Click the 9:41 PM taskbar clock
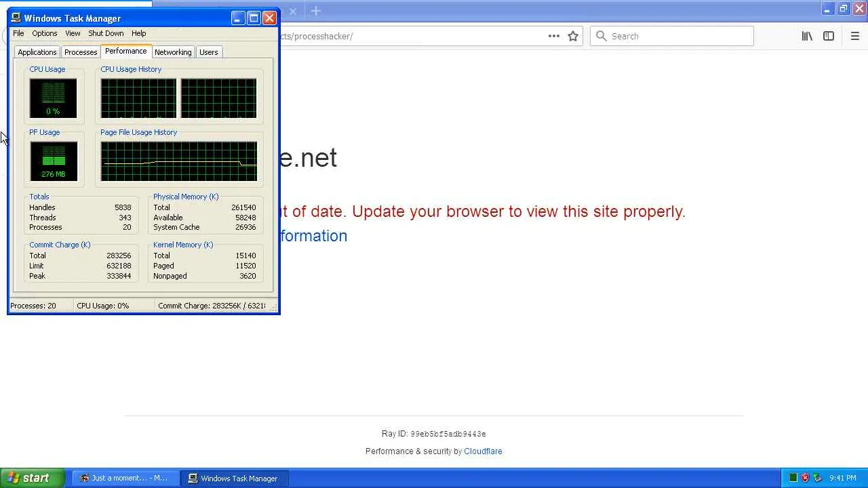Image resolution: width=868 pixels, height=488 pixels. (843, 478)
